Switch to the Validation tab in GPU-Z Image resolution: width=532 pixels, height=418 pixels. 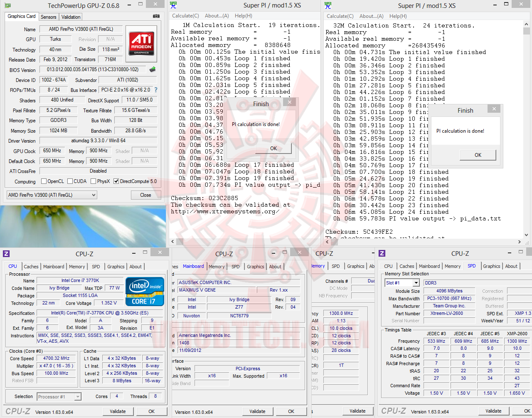71,17
